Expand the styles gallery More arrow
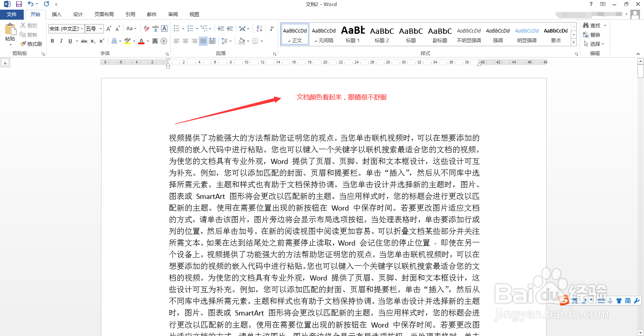Image resolution: width=644 pixels, height=336 pixels. 574,43
